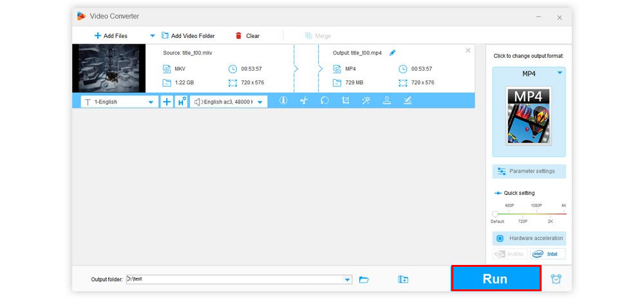This screenshot has height=299, width=644.
Task: Show file info via the info icon
Action: [x=283, y=100]
